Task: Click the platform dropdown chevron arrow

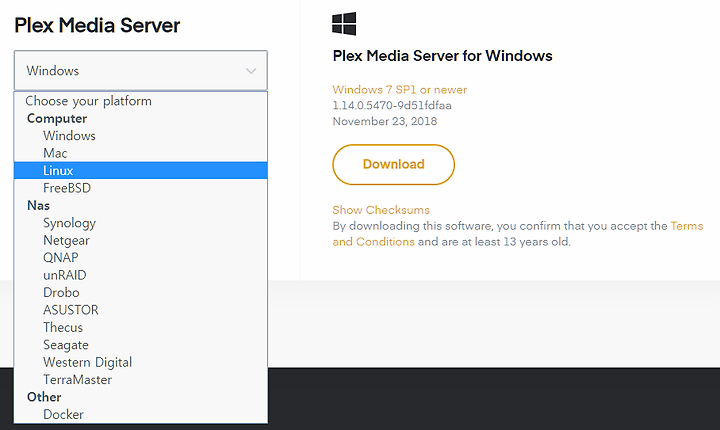Action: click(x=251, y=71)
